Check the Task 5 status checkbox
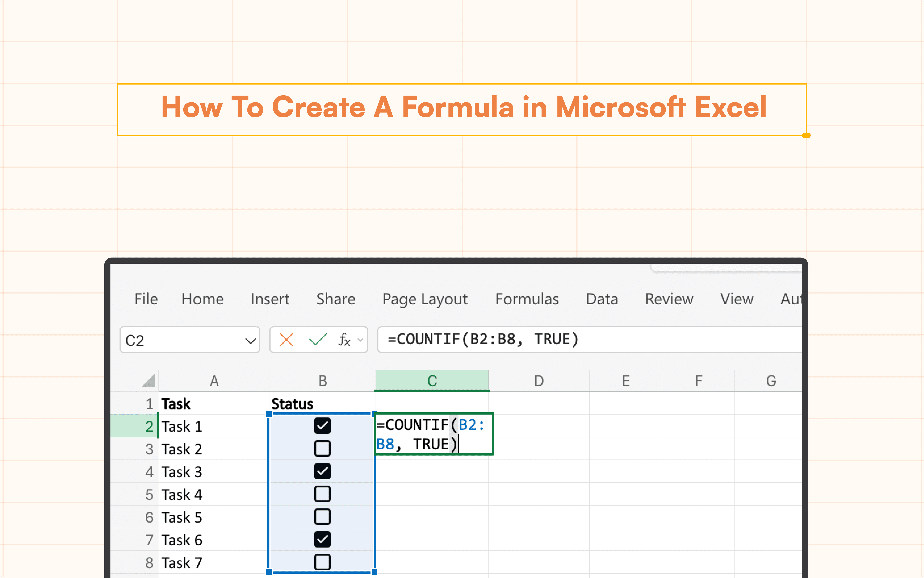This screenshot has width=924, height=578. pos(322,516)
